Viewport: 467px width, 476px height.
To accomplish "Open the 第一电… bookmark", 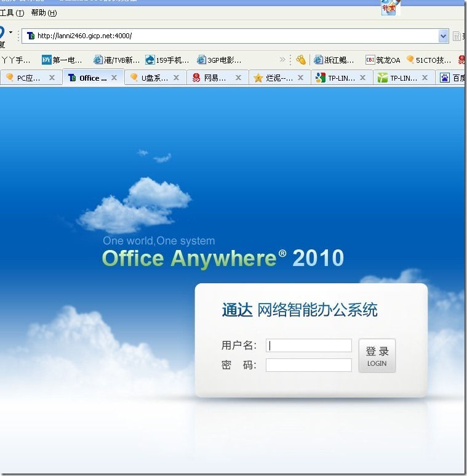I will (x=62, y=60).
